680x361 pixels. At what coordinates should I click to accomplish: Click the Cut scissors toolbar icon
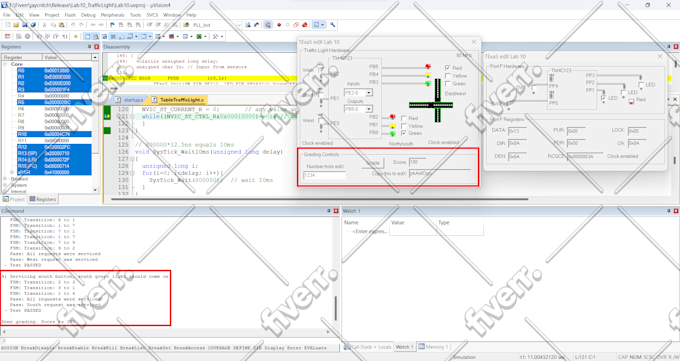point(44,25)
